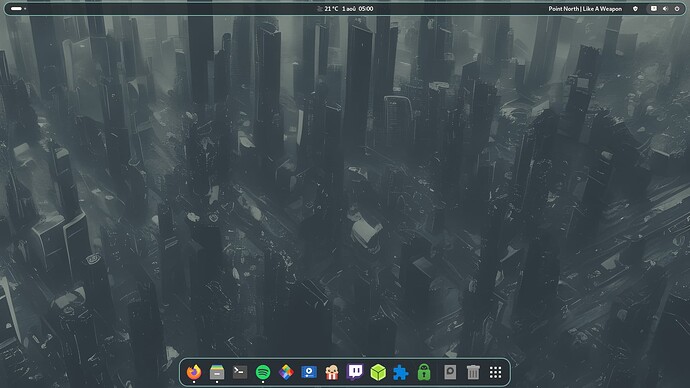Open the green cube app icon
Viewport: 690px width, 388px height.
pos(378,372)
